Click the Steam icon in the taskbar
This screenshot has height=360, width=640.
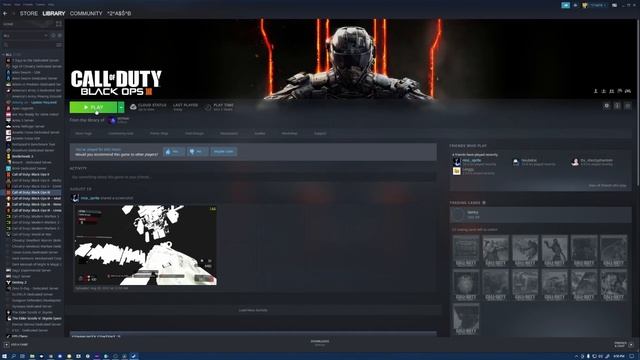[134, 356]
